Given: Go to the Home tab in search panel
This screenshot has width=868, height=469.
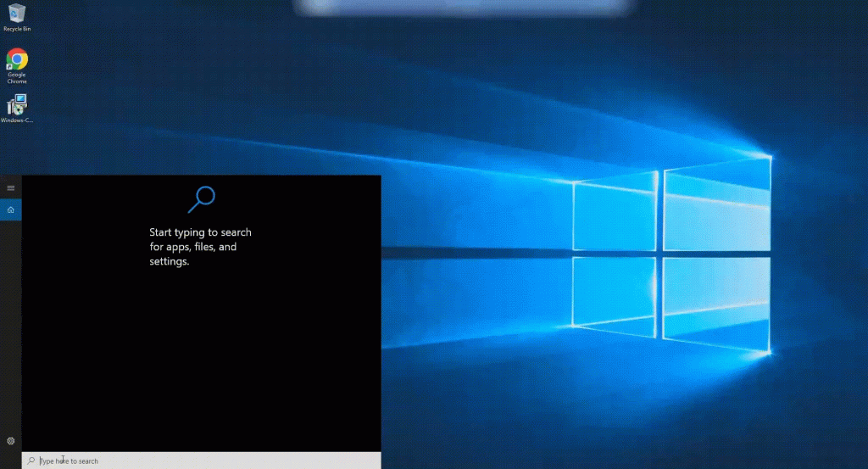Looking at the screenshot, I should click(x=11, y=209).
